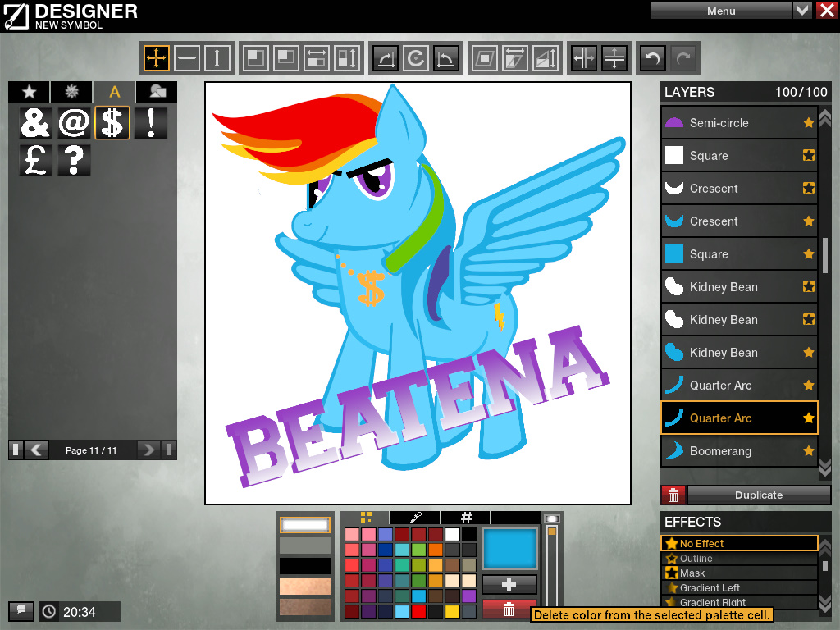The image size is (840, 630).
Task: Open the pictures symbol category tab
Action: 157,92
